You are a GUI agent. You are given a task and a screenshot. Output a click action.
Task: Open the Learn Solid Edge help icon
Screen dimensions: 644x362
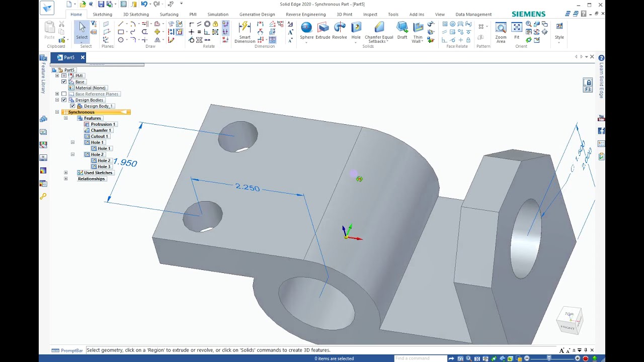pyautogui.click(x=601, y=58)
